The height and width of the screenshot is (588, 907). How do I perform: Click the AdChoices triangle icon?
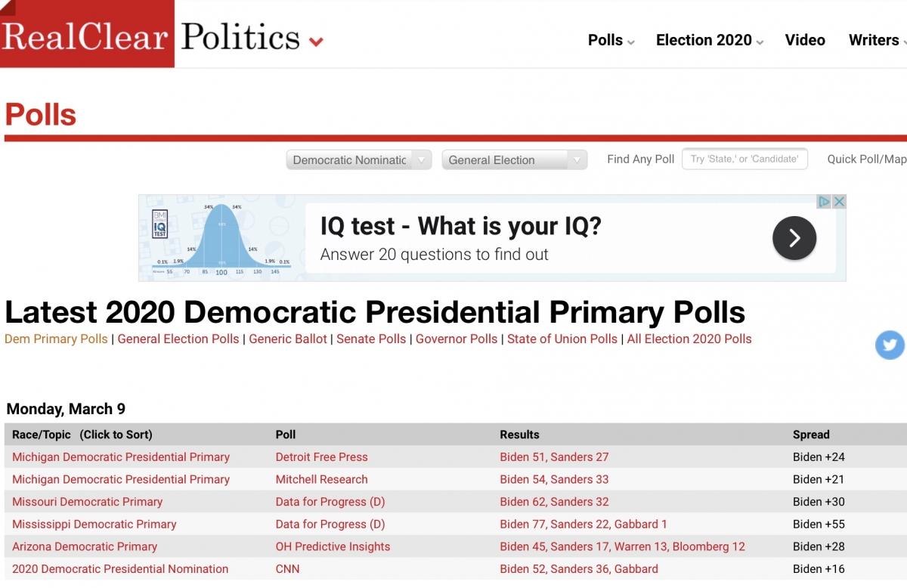pyautogui.click(x=825, y=202)
